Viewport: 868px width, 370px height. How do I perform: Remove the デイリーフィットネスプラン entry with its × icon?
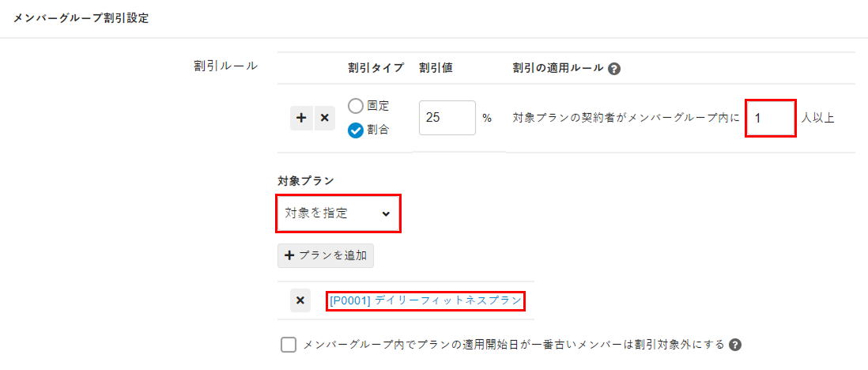click(x=300, y=300)
